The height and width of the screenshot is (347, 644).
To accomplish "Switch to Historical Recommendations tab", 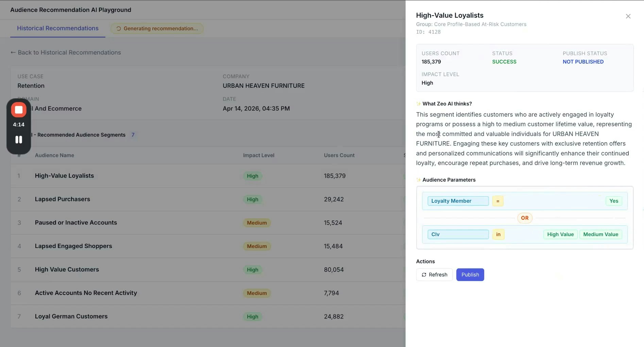I will tap(57, 28).
